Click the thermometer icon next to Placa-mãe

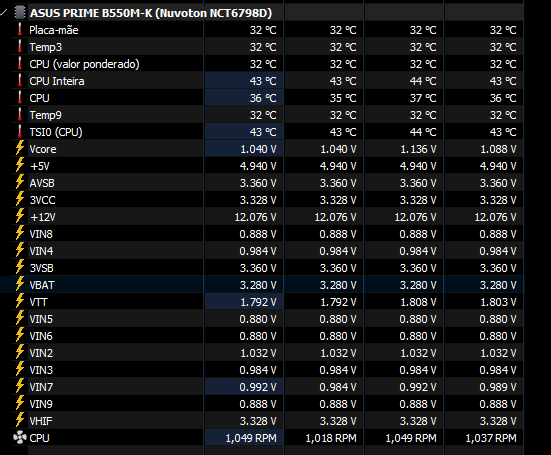coord(20,30)
